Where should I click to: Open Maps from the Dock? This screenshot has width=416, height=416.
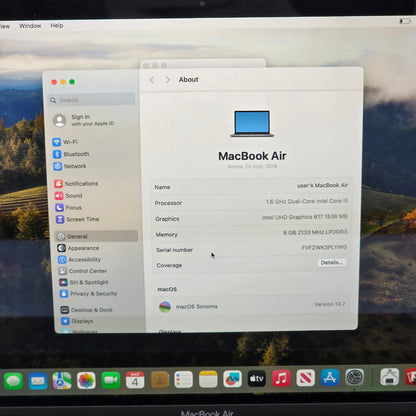pyautogui.click(x=62, y=381)
